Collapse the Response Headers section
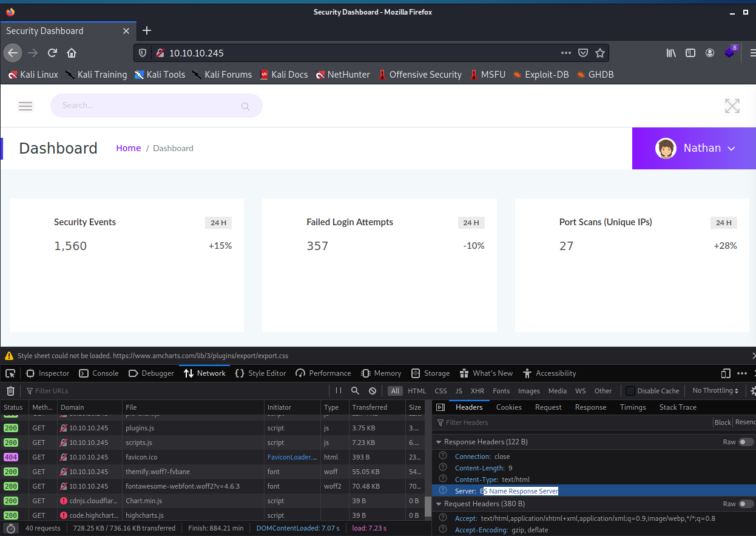756x536 pixels. (x=439, y=442)
